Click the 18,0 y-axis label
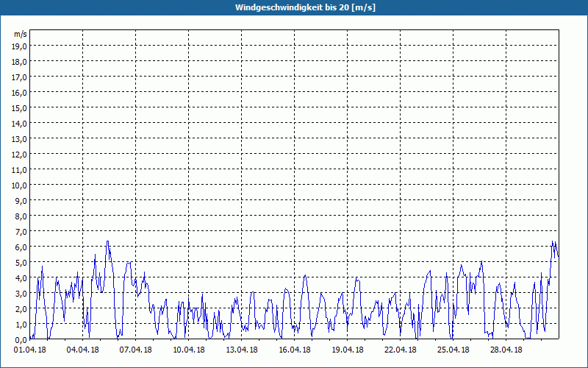Image resolution: width=588 pixels, height=368 pixels. click(19, 62)
